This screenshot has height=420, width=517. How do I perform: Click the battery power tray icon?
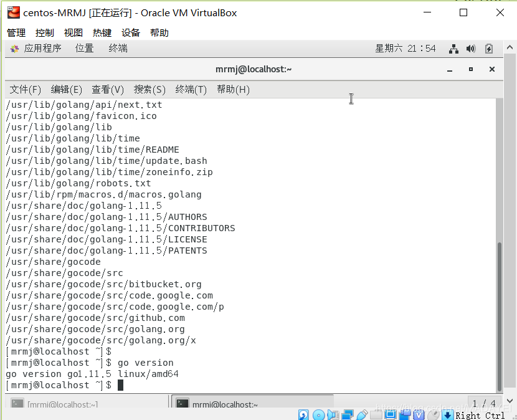489,49
